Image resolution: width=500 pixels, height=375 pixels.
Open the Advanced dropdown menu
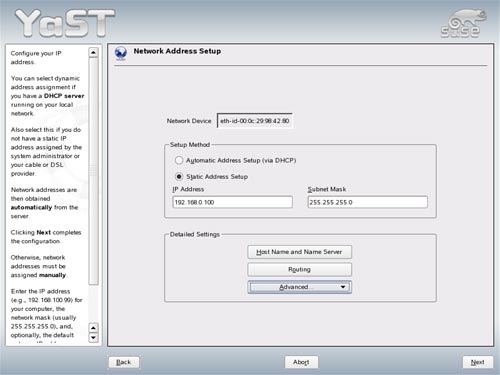tap(299, 287)
